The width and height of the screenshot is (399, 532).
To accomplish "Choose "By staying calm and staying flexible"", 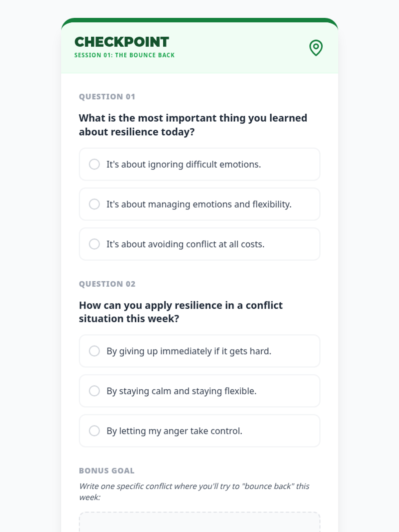I will click(94, 391).
